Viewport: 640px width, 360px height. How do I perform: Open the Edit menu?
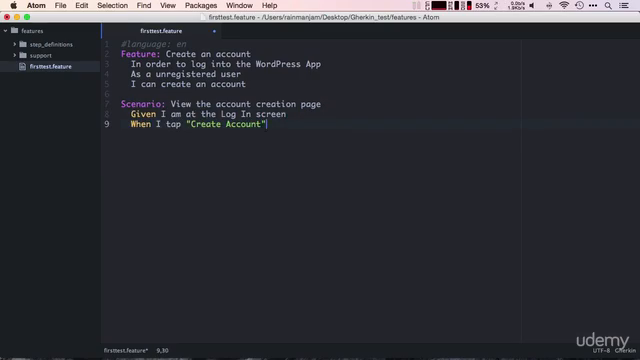click(82, 5)
